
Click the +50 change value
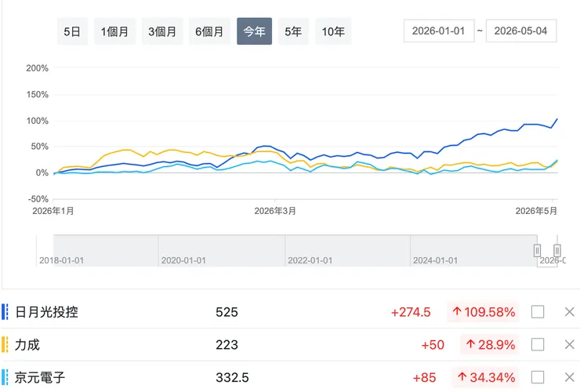(x=433, y=345)
